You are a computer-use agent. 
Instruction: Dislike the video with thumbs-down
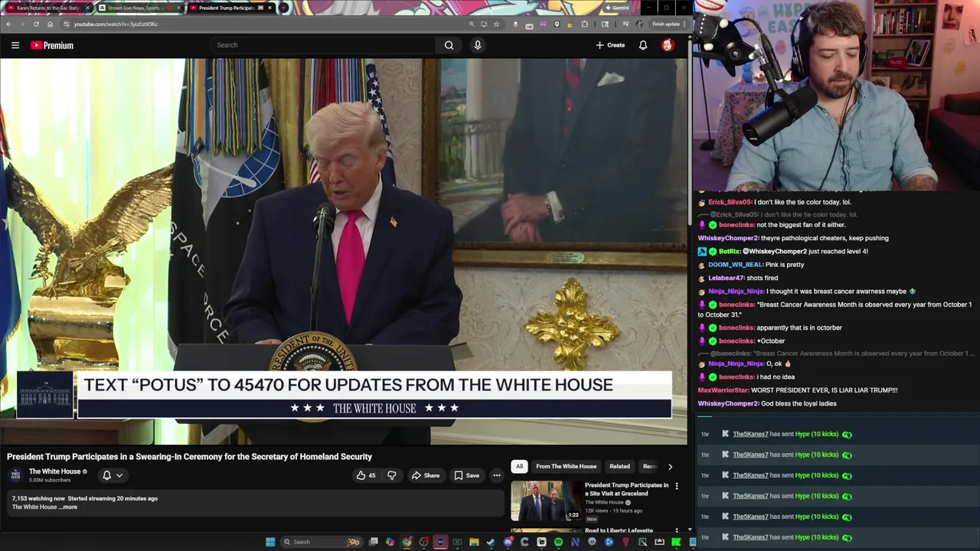392,475
